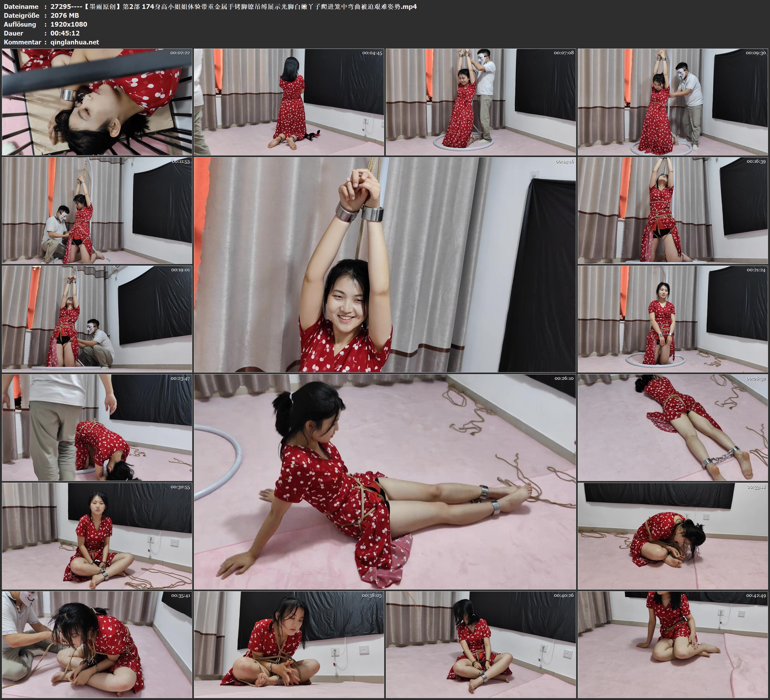770x700 pixels.
Task: Click the qinglanhua.net comment text
Action: tap(75, 42)
